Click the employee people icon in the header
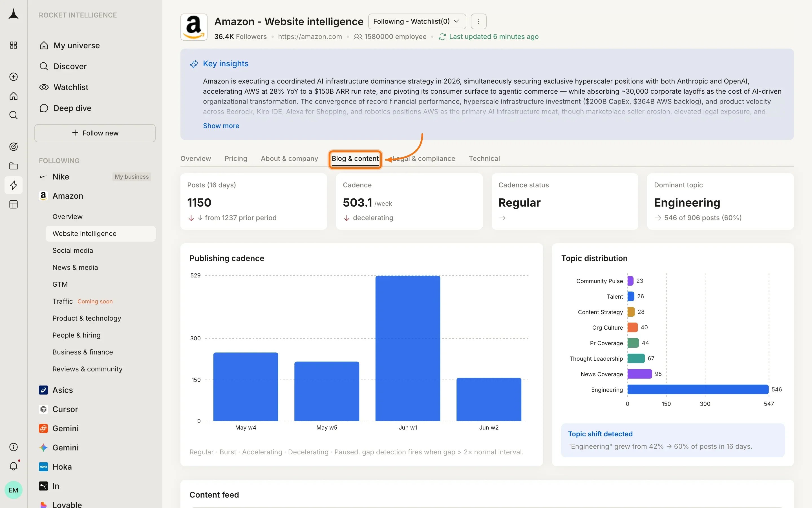This screenshot has width=812, height=508. click(358, 37)
